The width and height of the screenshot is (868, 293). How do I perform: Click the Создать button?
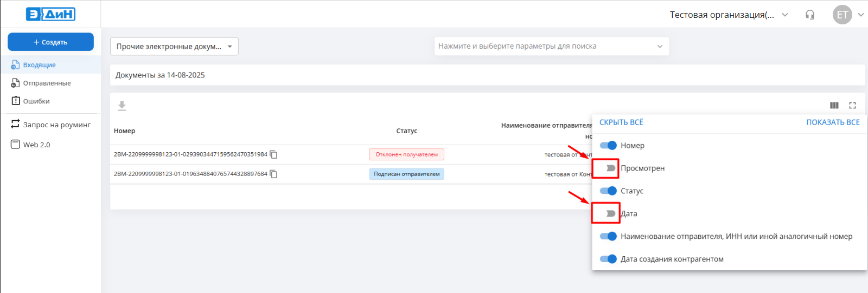tap(50, 42)
